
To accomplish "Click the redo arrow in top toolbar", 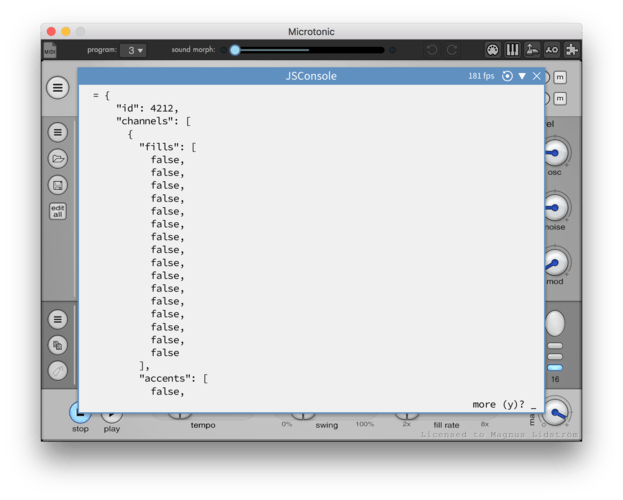I will pyautogui.click(x=452, y=50).
